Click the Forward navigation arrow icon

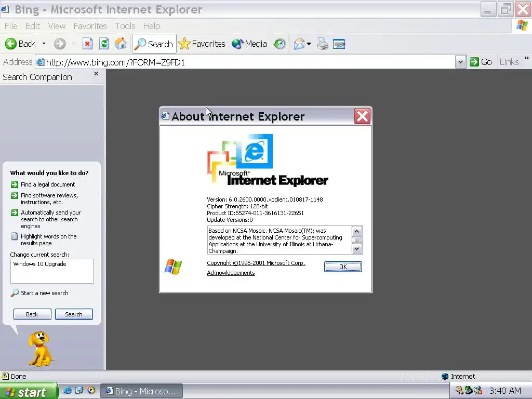[60, 44]
